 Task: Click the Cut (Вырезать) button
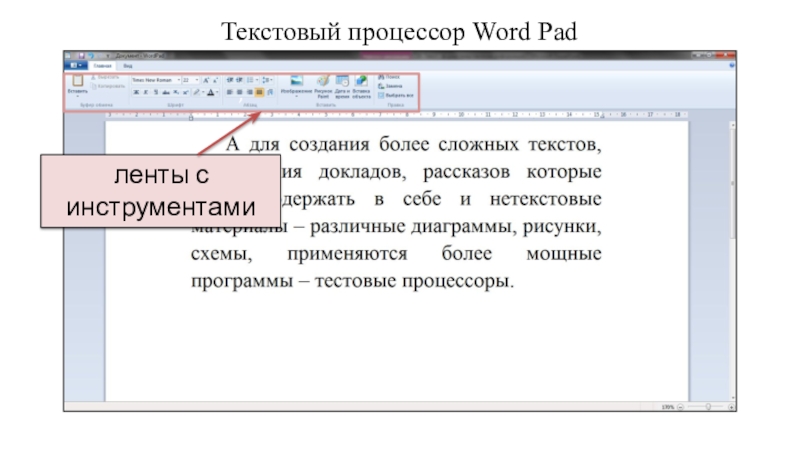[105, 77]
